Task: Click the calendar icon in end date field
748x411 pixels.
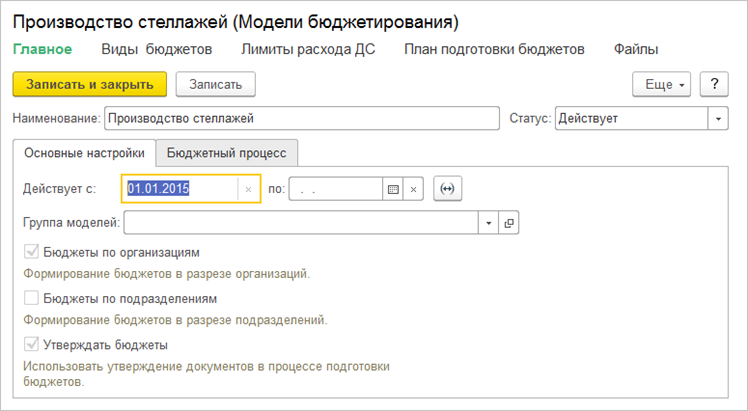Action: (393, 188)
